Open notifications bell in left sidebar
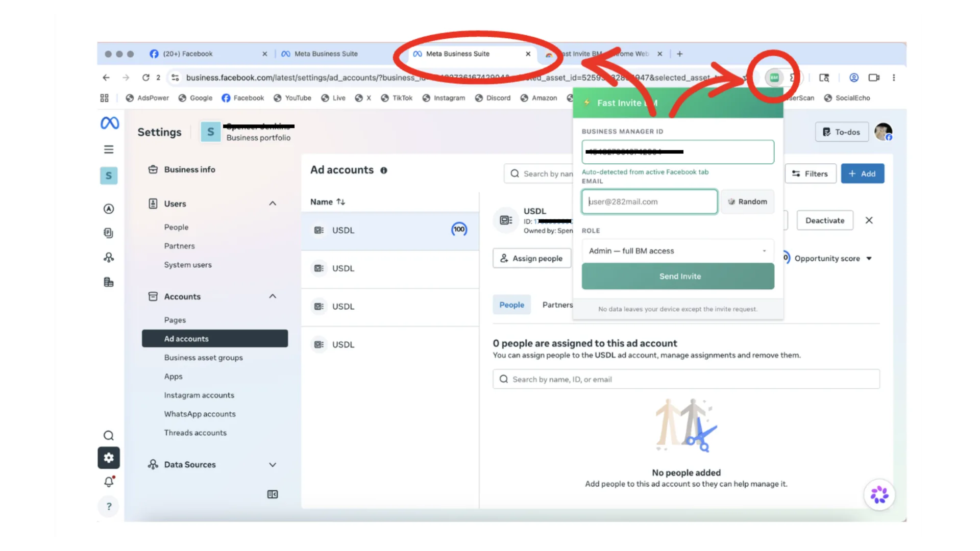Screen dimensions: 980x551 [x=109, y=482]
